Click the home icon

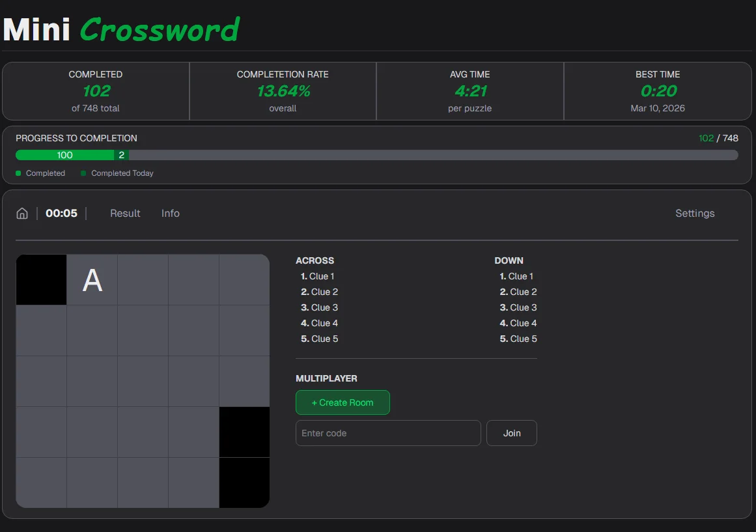pyautogui.click(x=22, y=214)
